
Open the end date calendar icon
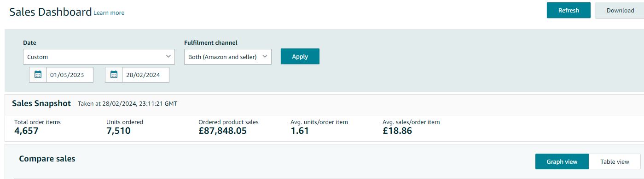114,75
